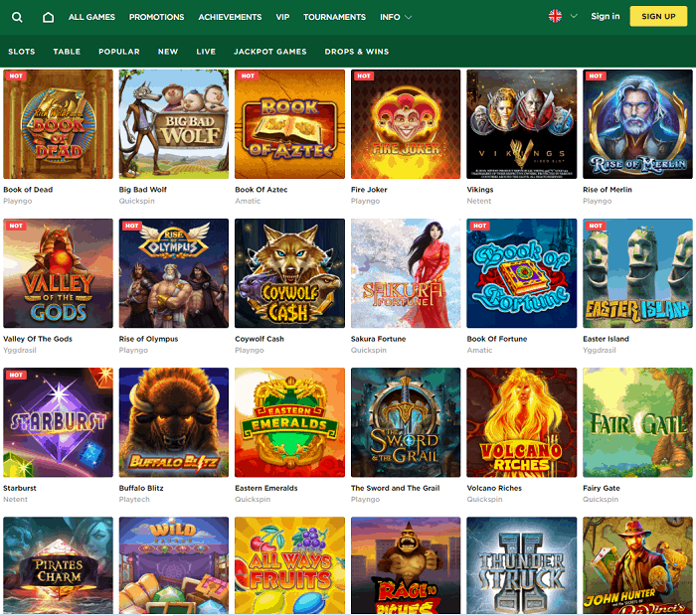This screenshot has width=696, height=616.
Task: Open Eastern Emeralds game thumbnail
Action: pos(290,422)
